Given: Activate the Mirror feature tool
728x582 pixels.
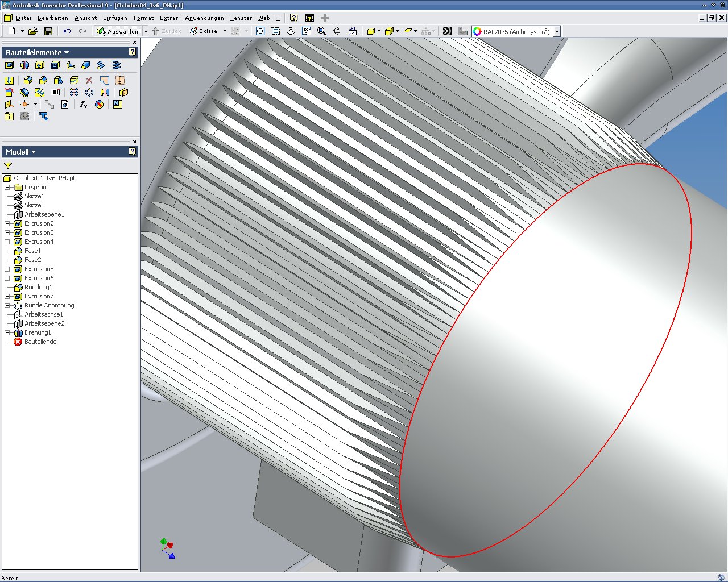Looking at the screenshot, I should point(105,92).
